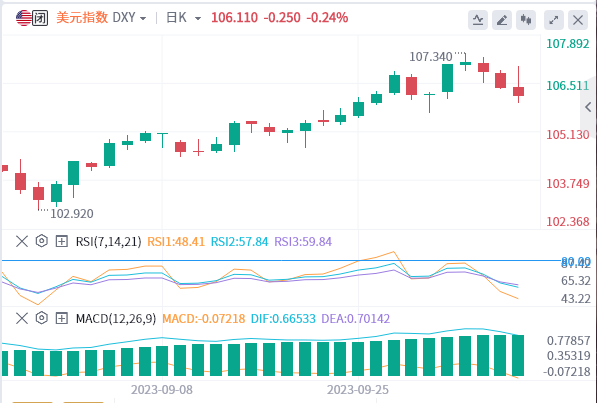Click the US flag currency icon
The image size is (597, 403).
point(24,18)
